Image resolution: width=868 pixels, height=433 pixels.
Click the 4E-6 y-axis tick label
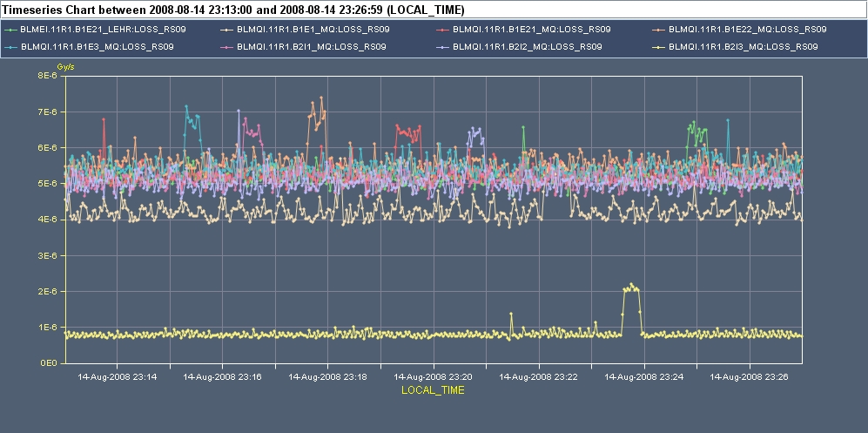coord(48,220)
